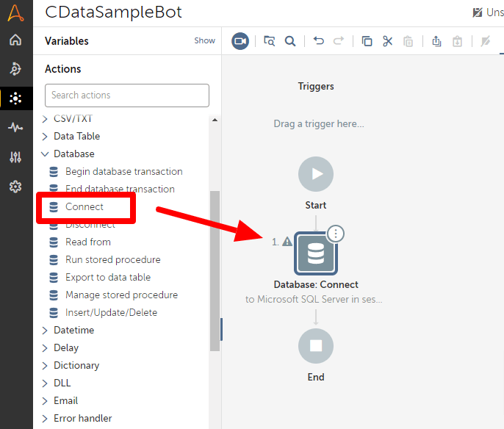Click the Start play node

[316, 174]
